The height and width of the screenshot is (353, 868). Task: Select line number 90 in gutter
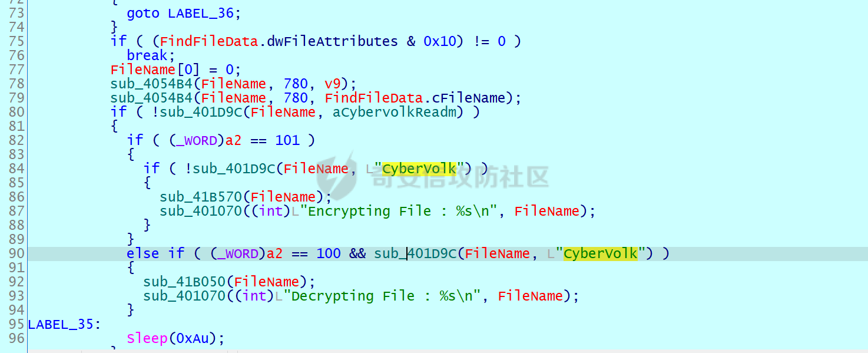coord(17,253)
